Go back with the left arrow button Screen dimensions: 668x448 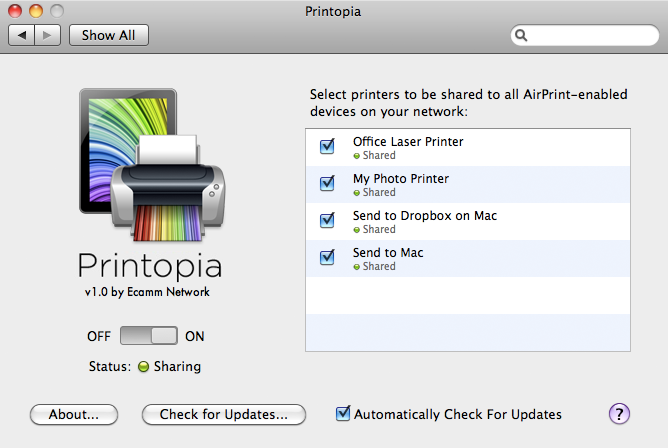pos(21,35)
